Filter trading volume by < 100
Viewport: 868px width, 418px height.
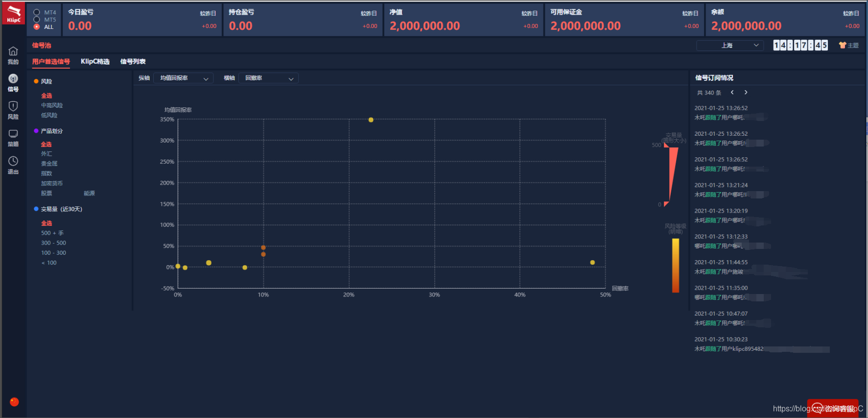[49, 263]
